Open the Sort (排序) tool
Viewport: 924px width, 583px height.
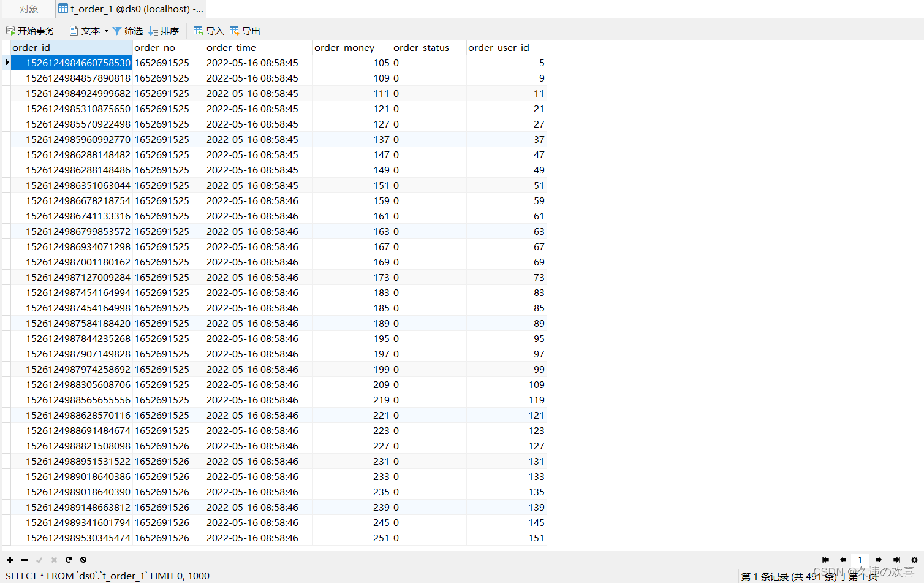(x=164, y=31)
